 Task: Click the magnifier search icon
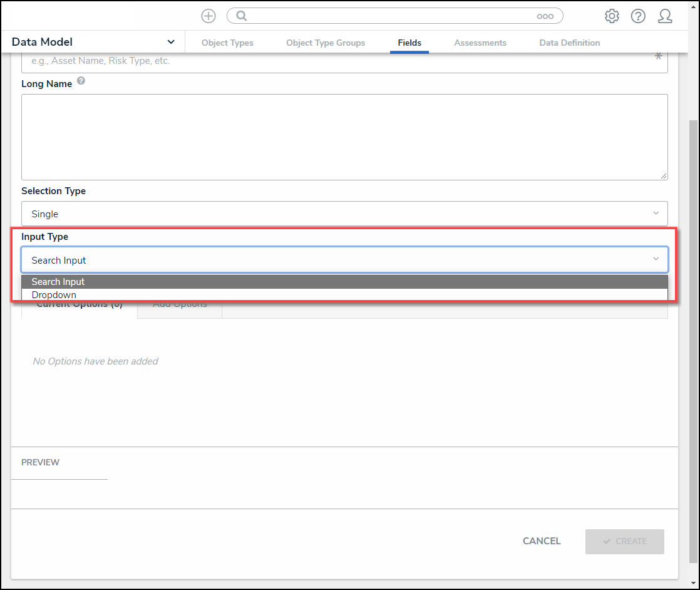(242, 16)
